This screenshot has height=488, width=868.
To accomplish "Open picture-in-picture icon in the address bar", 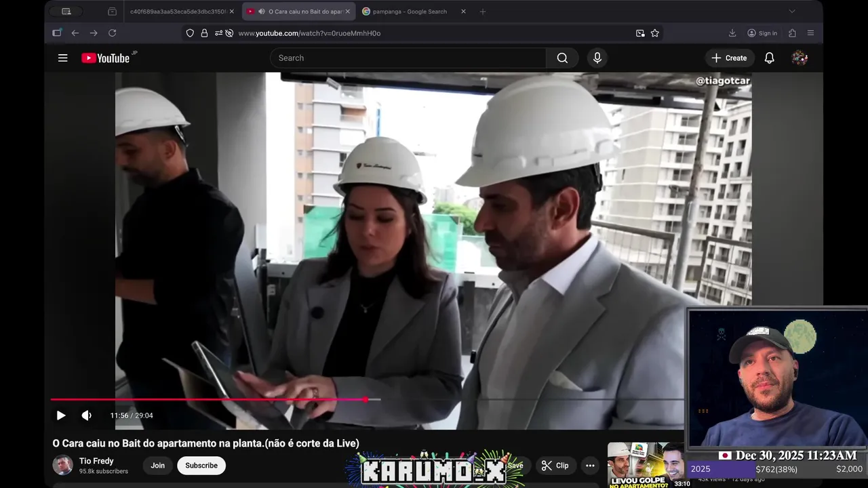I will (640, 33).
